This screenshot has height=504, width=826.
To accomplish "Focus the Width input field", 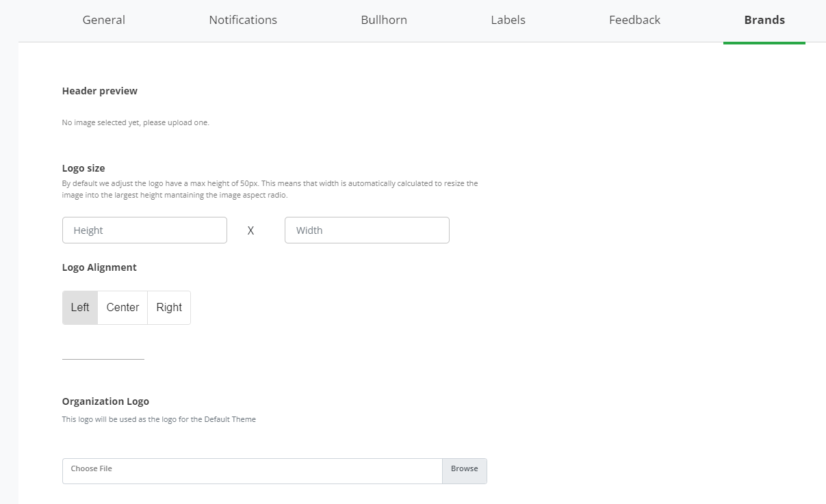I will [x=367, y=230].
